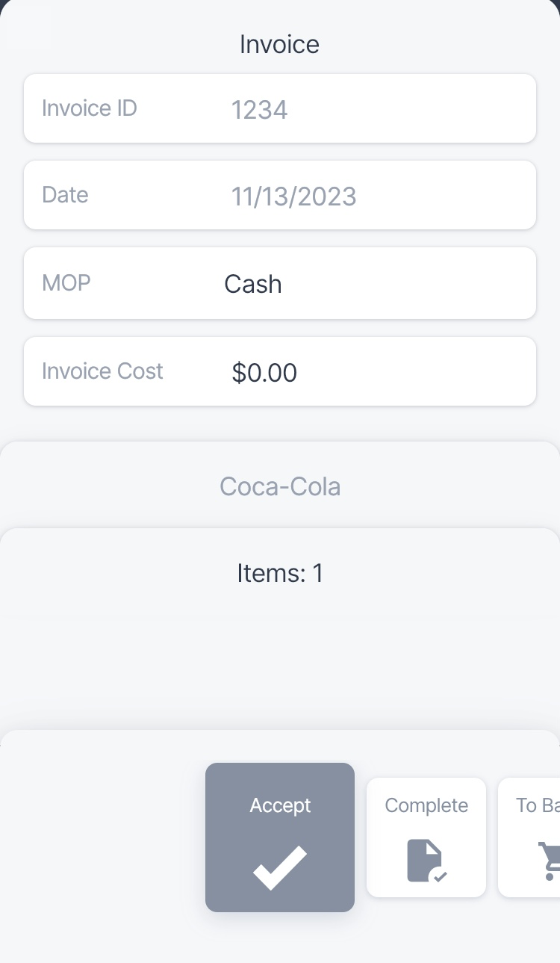Click the Invoice ID label
The width and height of the screenshot is (560, 963).
tap(90, 108)
